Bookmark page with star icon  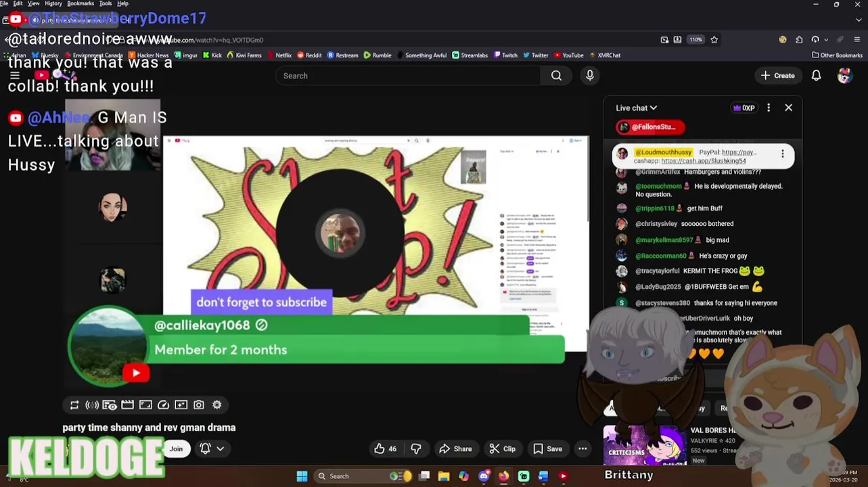coord(714,40)
